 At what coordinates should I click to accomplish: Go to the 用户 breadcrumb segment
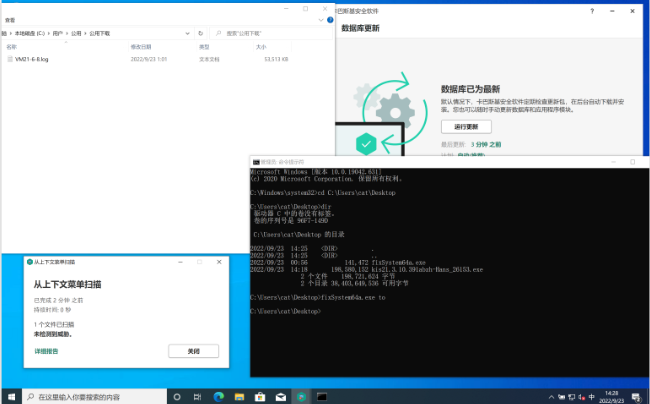pyautogui.click(x=58, y=33)
